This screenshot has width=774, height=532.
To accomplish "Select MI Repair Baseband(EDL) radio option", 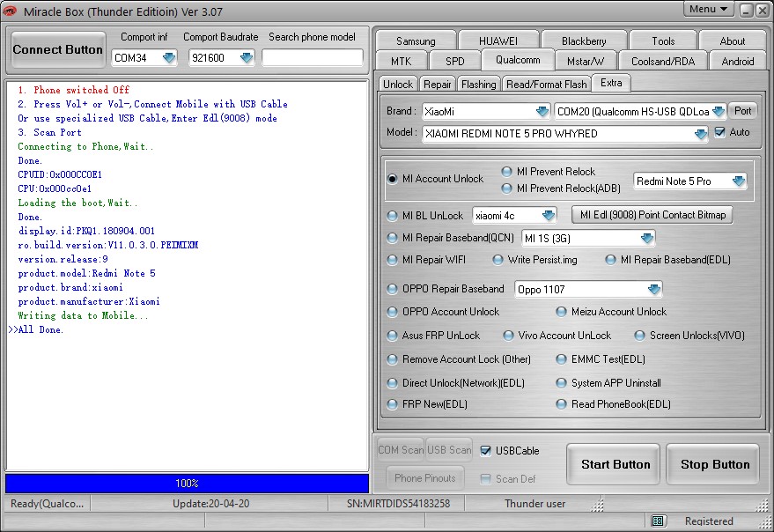I will pos(611,260).
